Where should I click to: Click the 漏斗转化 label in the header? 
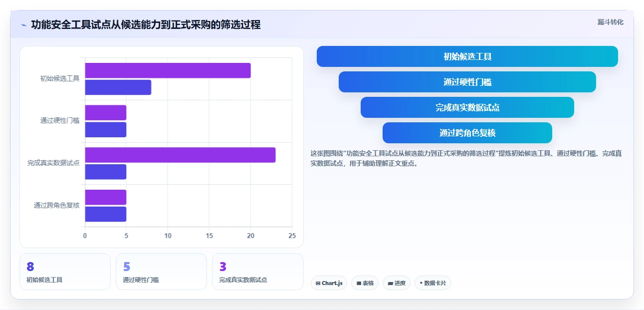point(610,22)
